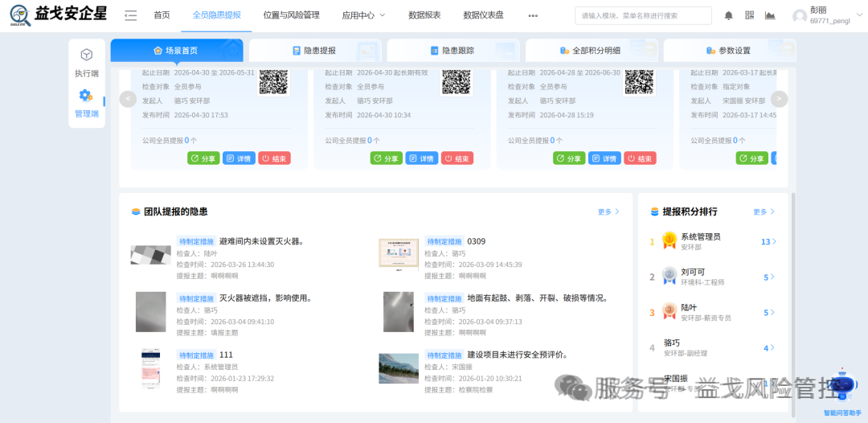Open the thumbnail for hazard 111
868x423 pixels.
coord(150,369)
